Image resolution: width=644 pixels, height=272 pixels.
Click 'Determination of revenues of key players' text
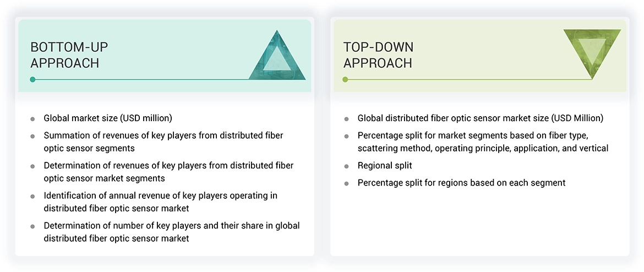coord(168,172)
